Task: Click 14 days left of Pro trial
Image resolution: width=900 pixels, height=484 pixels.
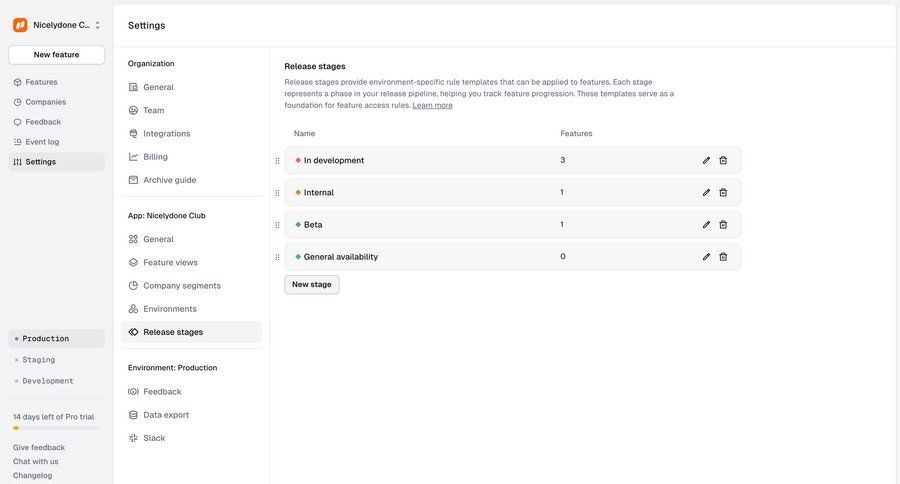Action: pyautogui.click(x=53, y=417)
